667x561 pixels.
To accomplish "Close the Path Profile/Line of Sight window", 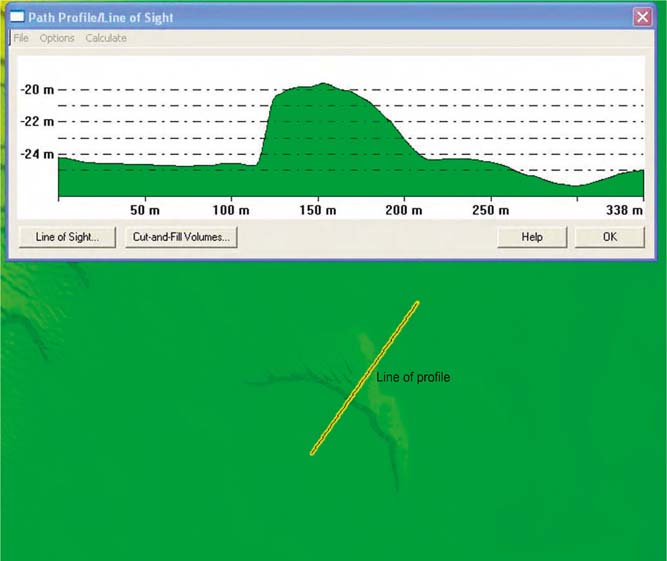I will click(x=642, y=17).
